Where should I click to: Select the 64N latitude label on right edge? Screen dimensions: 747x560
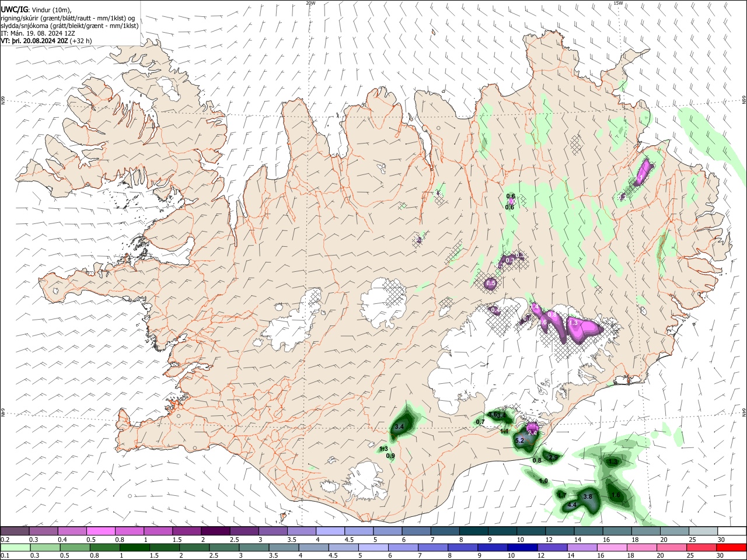click(744, 412)
